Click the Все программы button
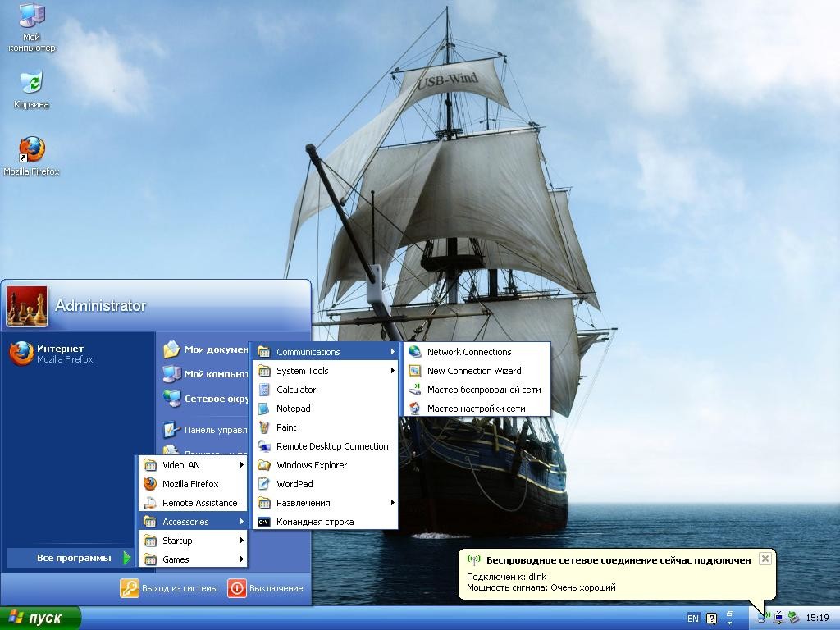The image size is (840, 630). (x=69, y=558)
